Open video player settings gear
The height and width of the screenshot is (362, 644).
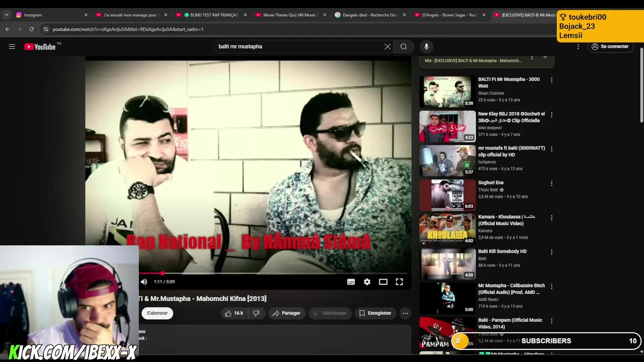(x=367, y=282)
